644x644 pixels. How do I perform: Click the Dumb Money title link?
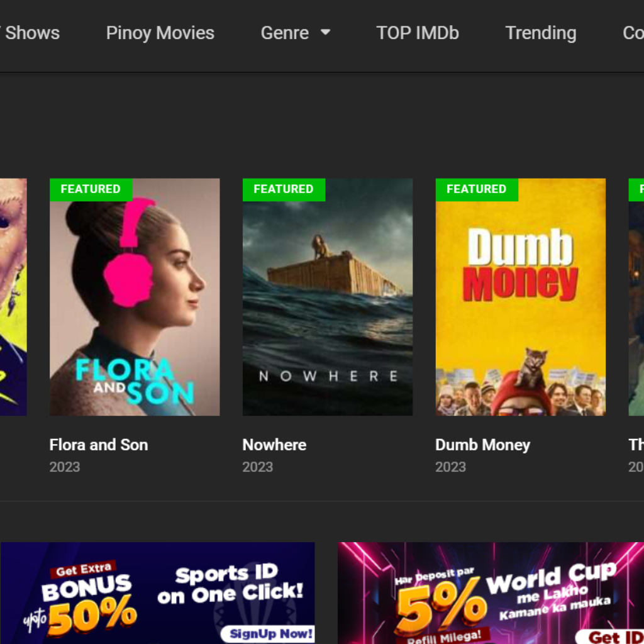point(482,445)
